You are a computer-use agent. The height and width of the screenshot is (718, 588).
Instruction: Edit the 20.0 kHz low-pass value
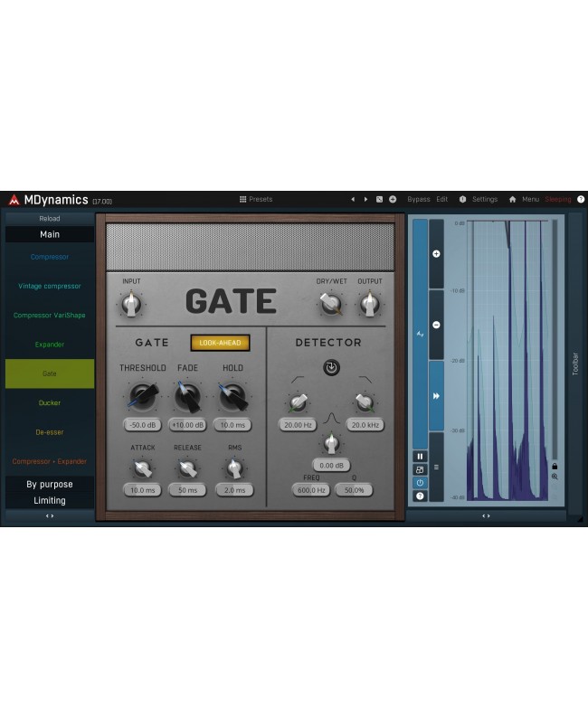coord(365,425)
